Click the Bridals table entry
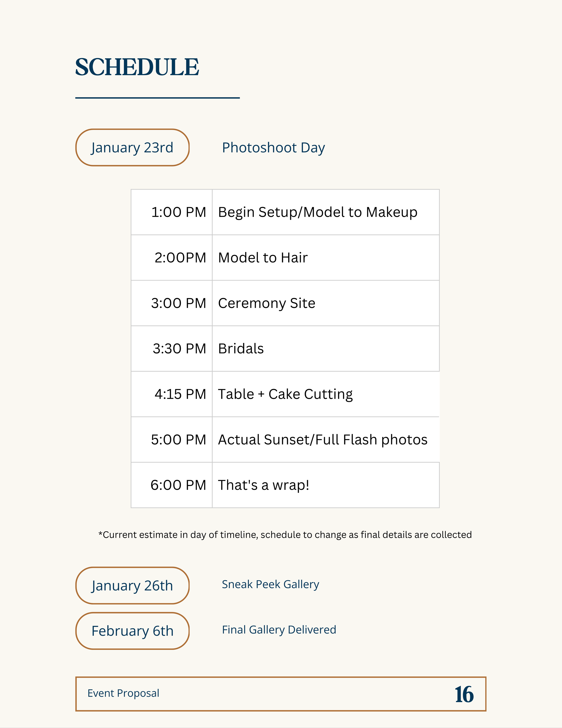Viewport: 562px width, 728px height. pos(326,349)
